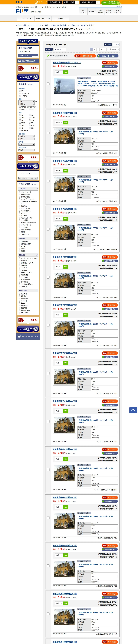Click the My Search clock icon
The image size is (138, 644).
tap(36, 2)
